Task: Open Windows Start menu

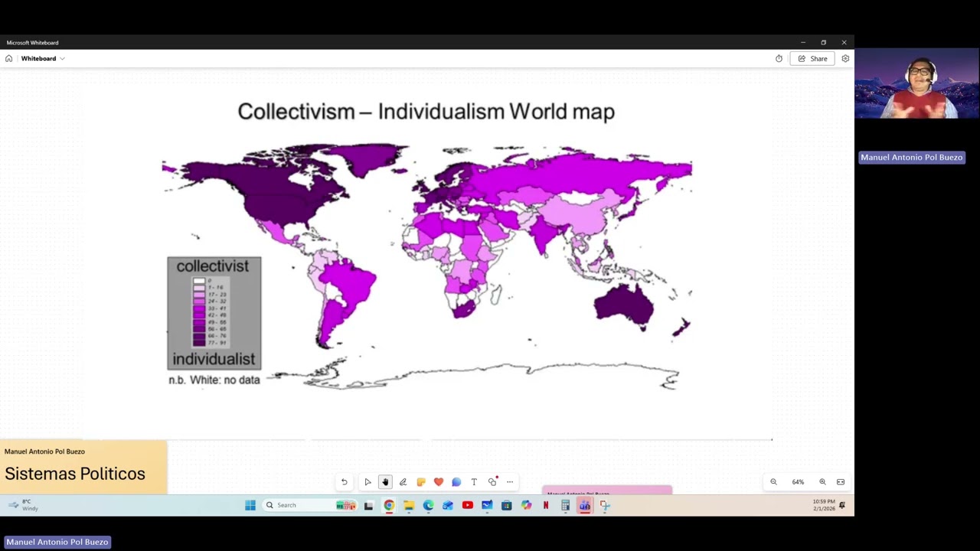Action: [x=250, y=505]
